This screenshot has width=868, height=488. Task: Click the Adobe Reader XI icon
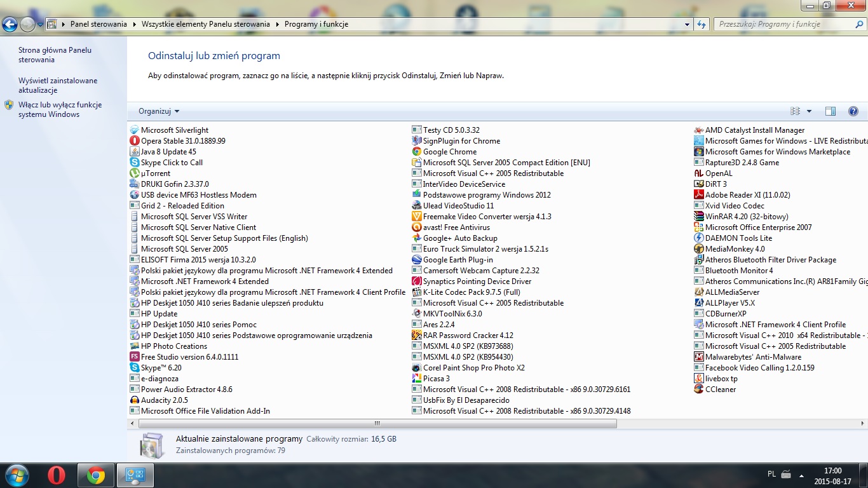coord(699,195)
